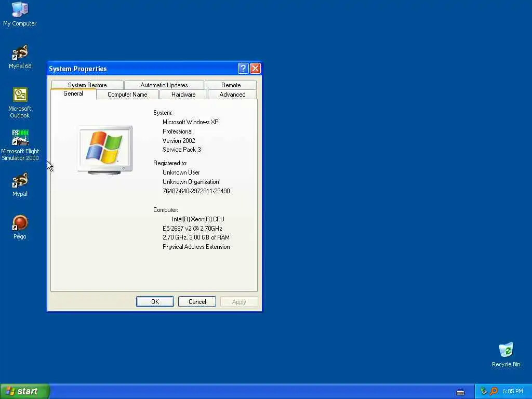532x399 pixels.
Task: Click the 6:05 PM taskbar clock
Action: [512, 391]
